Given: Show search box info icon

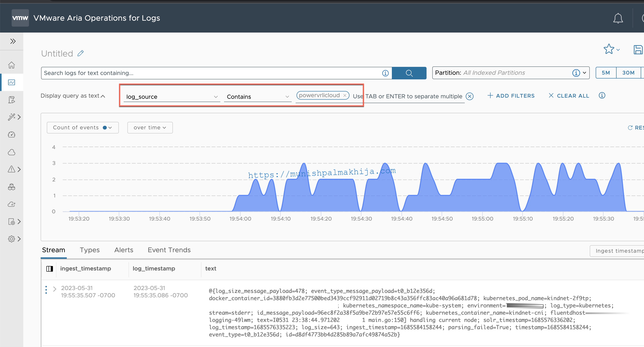Looking at the screenshot, I should pos(385,73).
